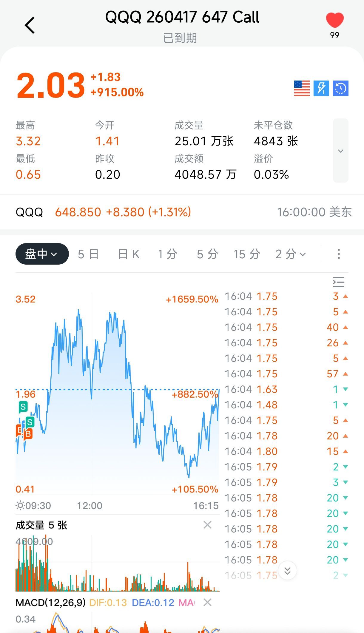Open the 2分 interval dropdown
The height and width of the screenshot is (633, 364).
291,254
